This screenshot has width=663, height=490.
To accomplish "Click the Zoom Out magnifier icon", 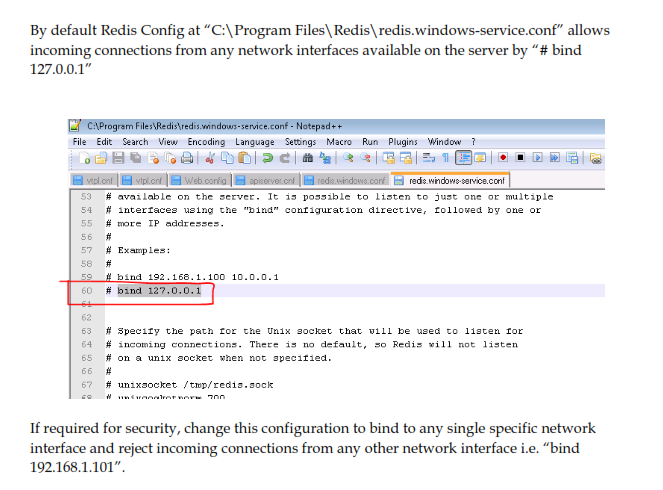I will pyautogui.click(x=365, y=158).
